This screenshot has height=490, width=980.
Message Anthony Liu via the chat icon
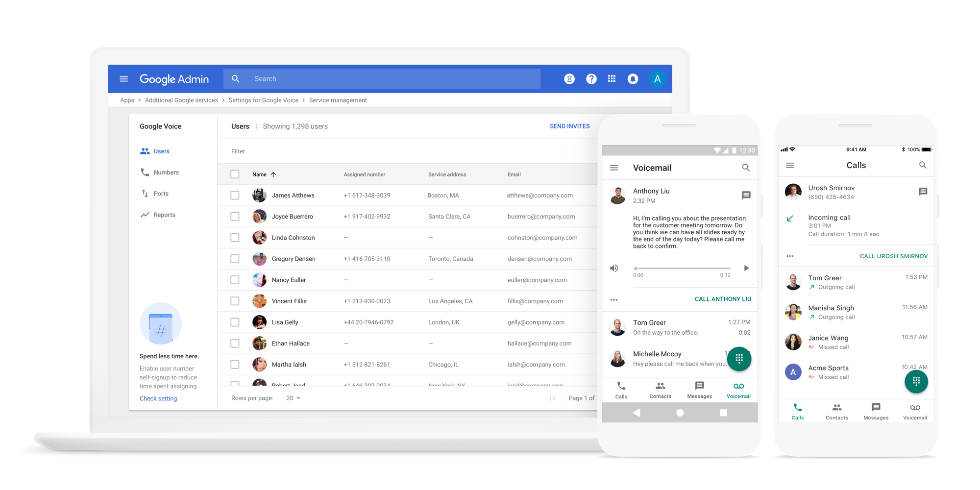(x=746, y=196)
